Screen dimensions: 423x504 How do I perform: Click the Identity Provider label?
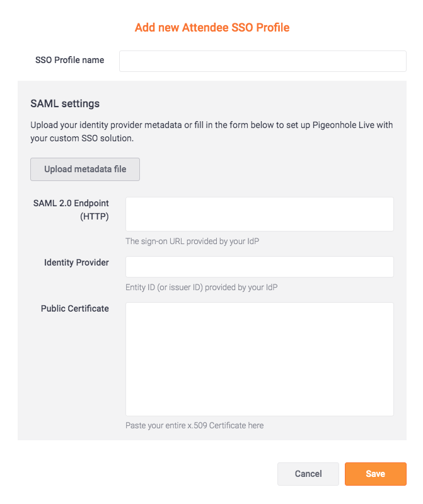click(x=76, y=262)
